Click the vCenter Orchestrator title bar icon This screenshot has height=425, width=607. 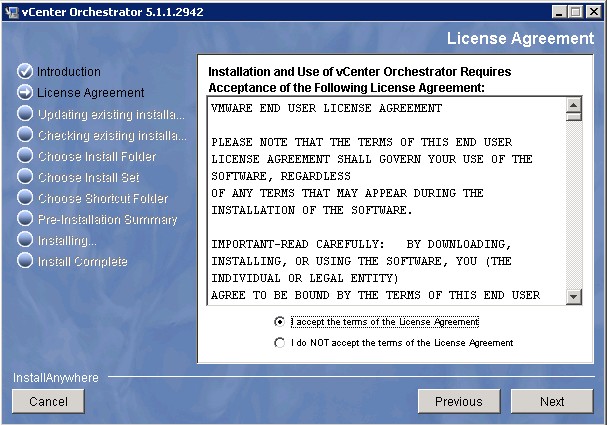pos(11,11)
